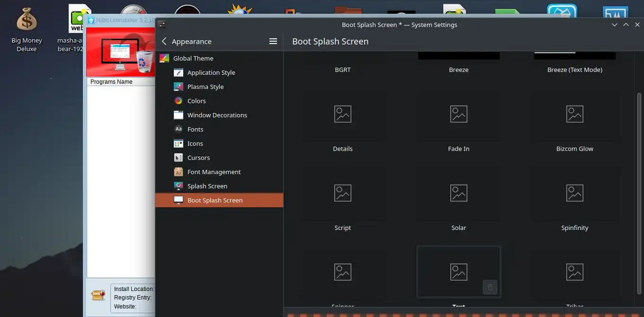This screenshot has height=317, width=644.
Task: Click the Splash Screen sidebar icon
Action: tap(179, 186)
